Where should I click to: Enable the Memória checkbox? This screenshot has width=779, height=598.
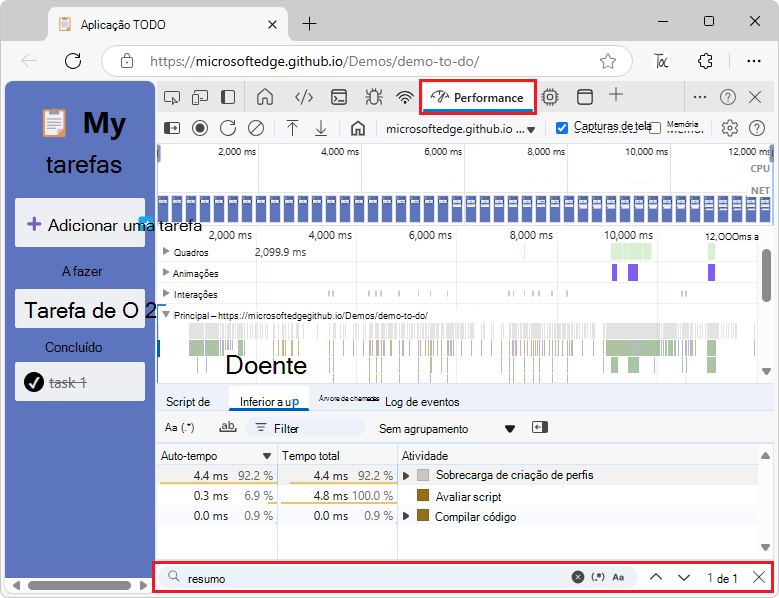click(x=656, y=128)
